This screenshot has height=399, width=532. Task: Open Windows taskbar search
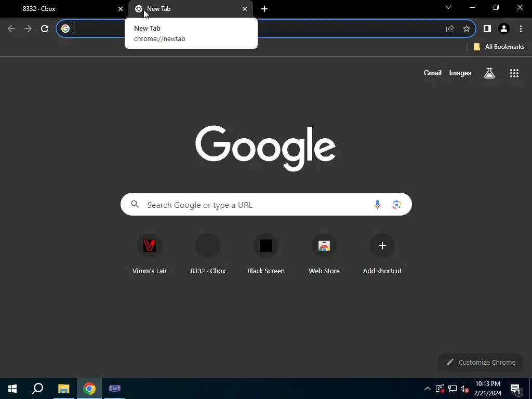point(37,389)
